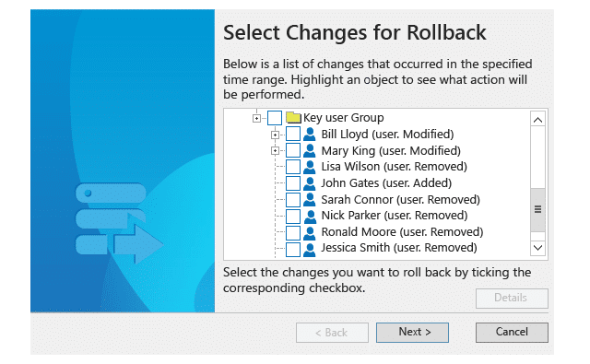Tick the Ronald Moore checkbox
The image size is (590, 364).
(x=293, y=232)
